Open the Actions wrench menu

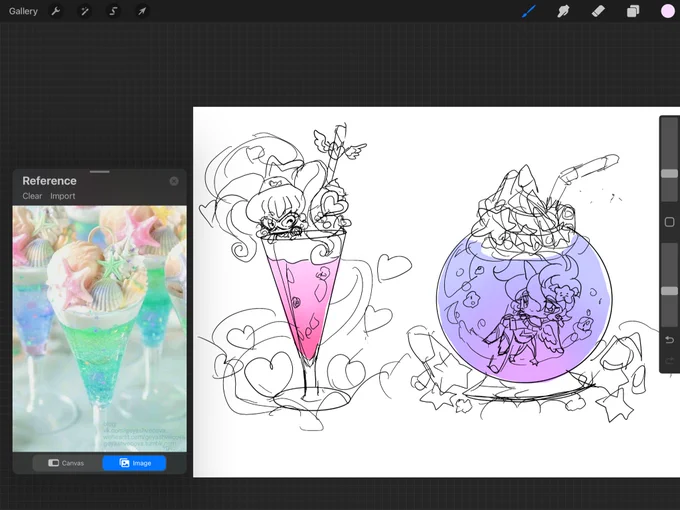[x=56, y=11]
